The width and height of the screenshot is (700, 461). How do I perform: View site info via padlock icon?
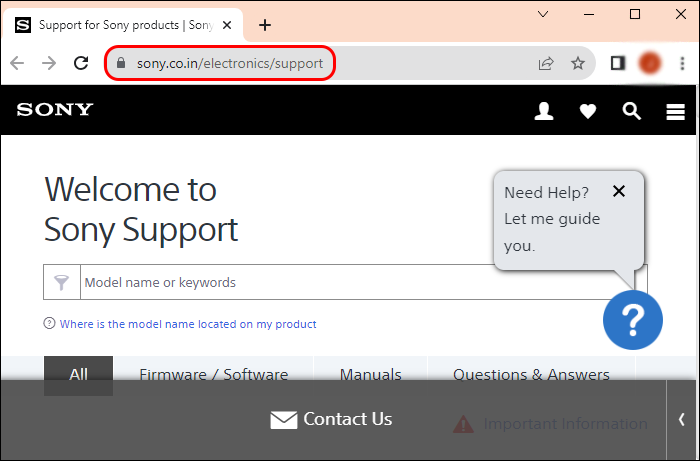[x=121, y=63]
